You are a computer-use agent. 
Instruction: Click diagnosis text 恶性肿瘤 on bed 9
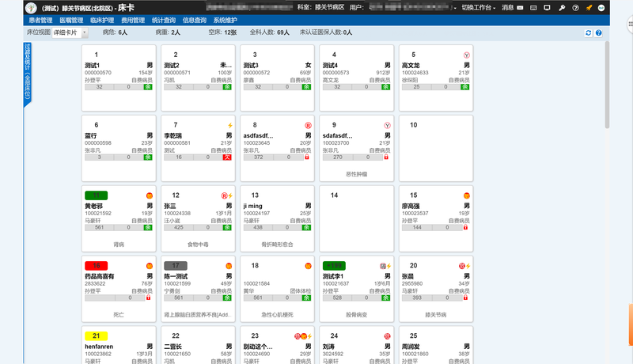(x=357, y=174)
